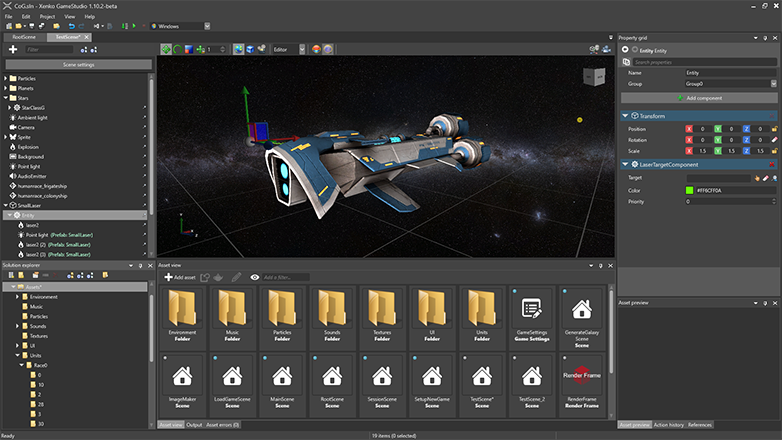
Task: Click the Undo arrow in main toolbar
Action: point(70,26)
